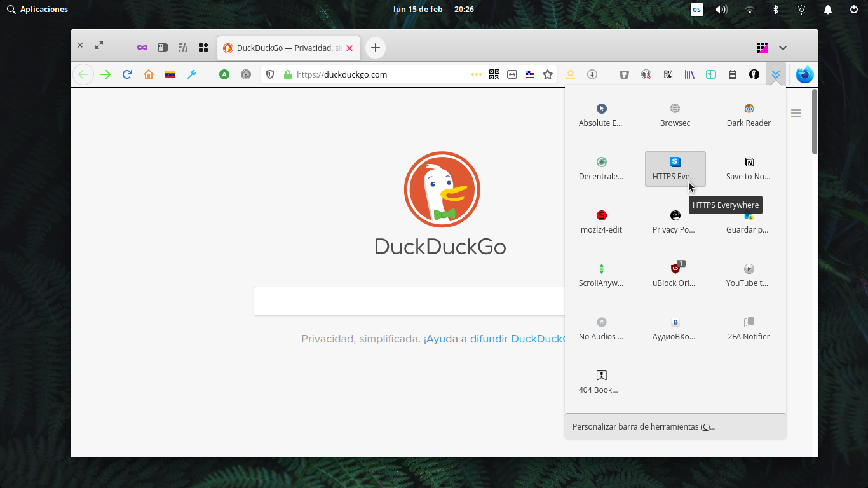Bookmark this page with star
Viewport: 868px width, 488px height.
pyautogui.click(x=548, y=74)
